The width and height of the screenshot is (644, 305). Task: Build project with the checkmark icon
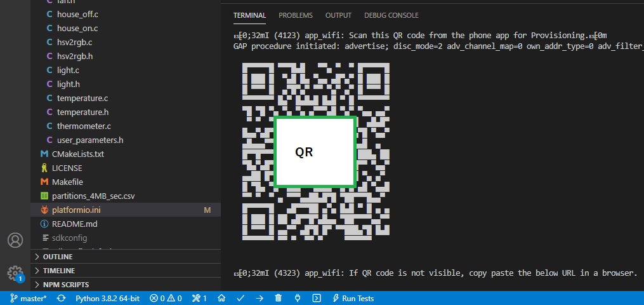tap(240, 298)
